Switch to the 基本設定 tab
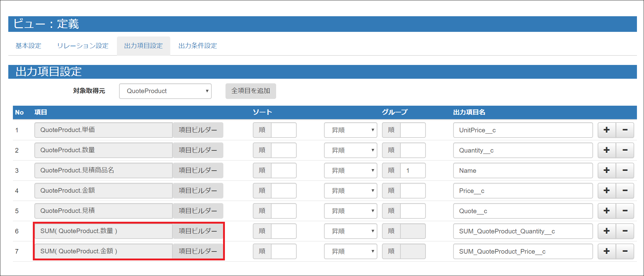This screenshot has height=276, width=644. click(x=28, y=46)
